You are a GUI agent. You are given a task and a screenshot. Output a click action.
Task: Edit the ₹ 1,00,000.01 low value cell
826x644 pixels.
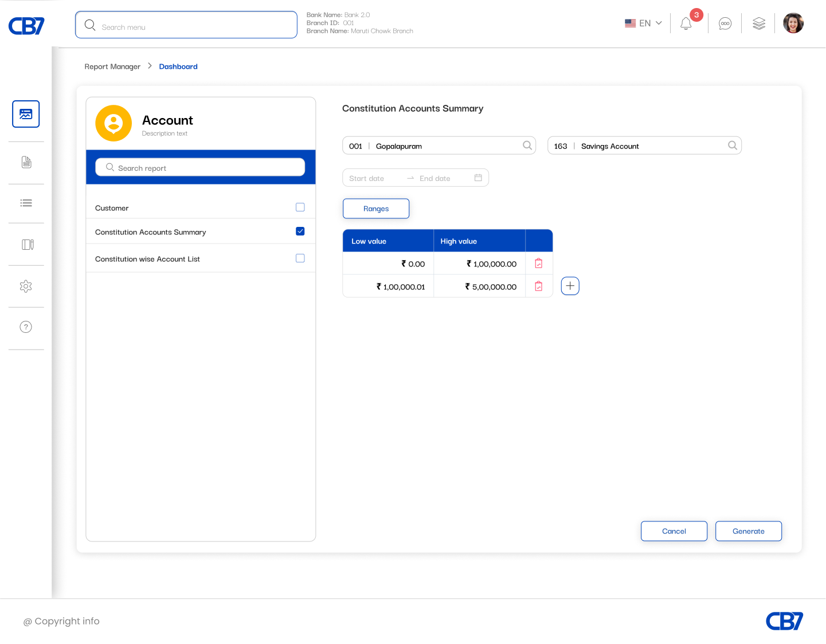coord(388,286)
